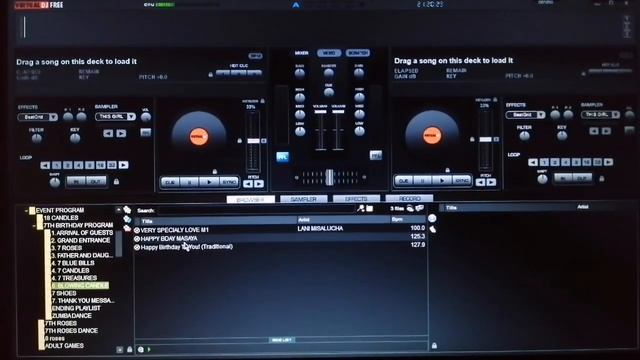Set left deck loop length 16
This screenshot has width=640, height=360.
[100, 165]
